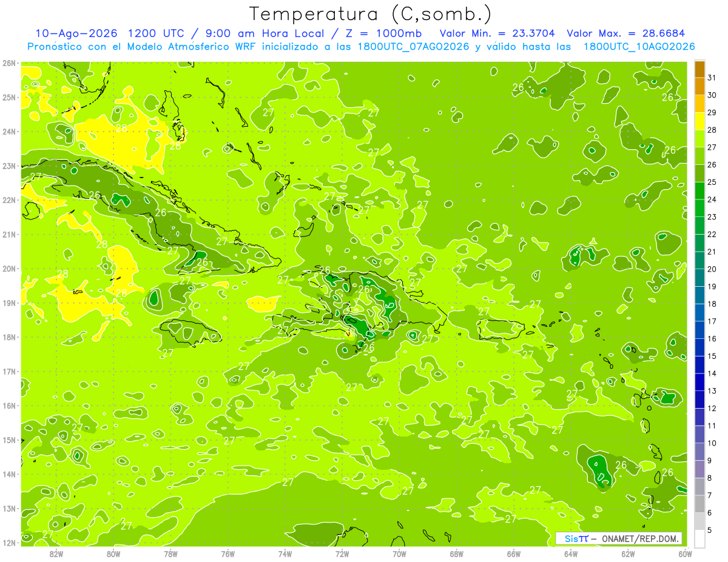Image resolution: width=728 pixels, height=562 pixels.
Task: Click the '5' value on the color scale
Action: point(710,530)
